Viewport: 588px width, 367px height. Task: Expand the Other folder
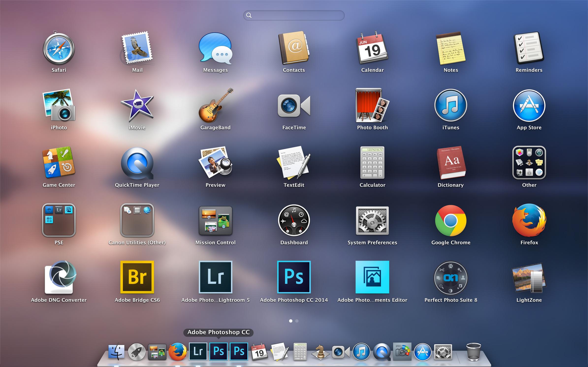click(529, 163)
